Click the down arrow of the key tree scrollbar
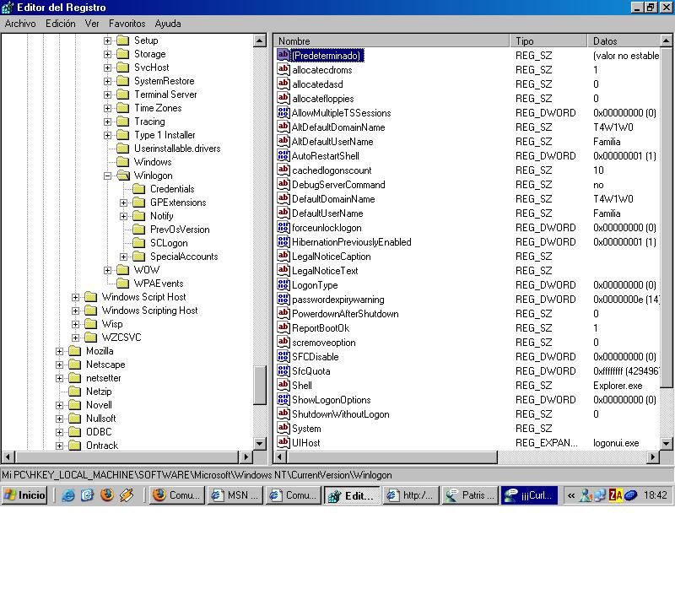The height and width of the screenshot is (616, 675). [x=260, y=443]
